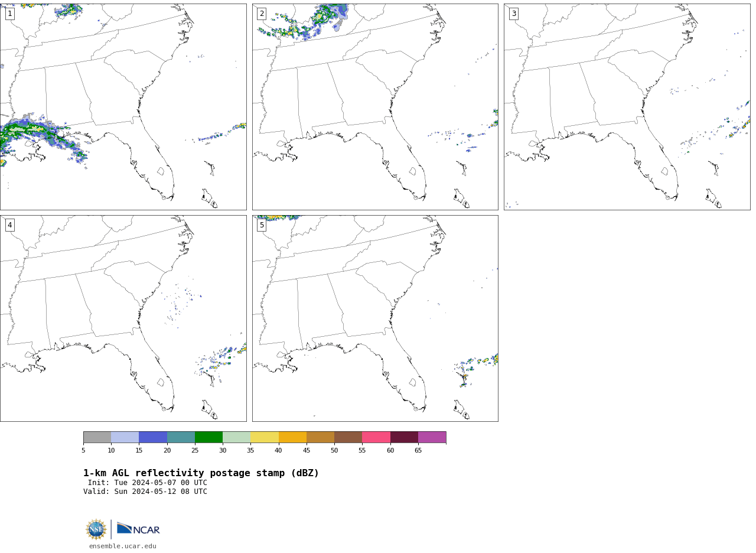Select the orange 40-45 dBZ swatch
The width and height of the screenshot is (756, 553).
[292, 437]
